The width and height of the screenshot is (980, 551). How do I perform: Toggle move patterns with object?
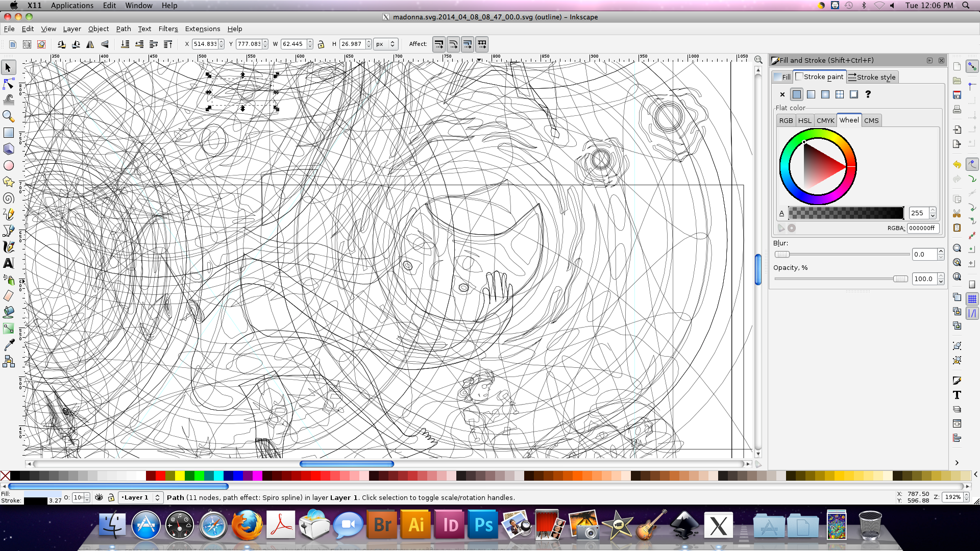click(482, 44)
